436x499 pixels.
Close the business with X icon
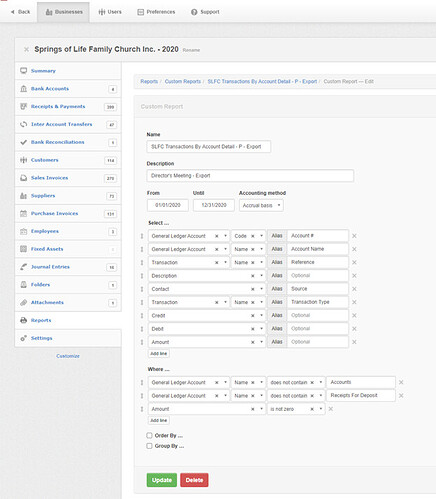26,49
